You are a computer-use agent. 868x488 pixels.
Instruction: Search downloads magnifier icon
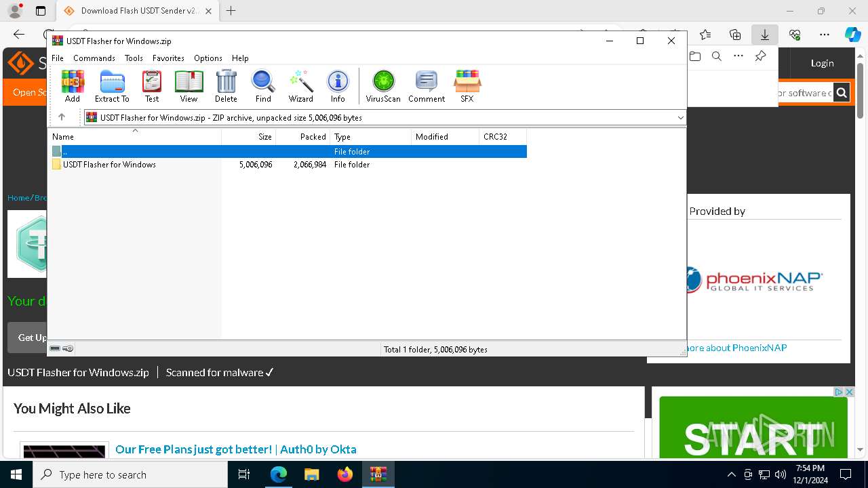click(717, 56)
